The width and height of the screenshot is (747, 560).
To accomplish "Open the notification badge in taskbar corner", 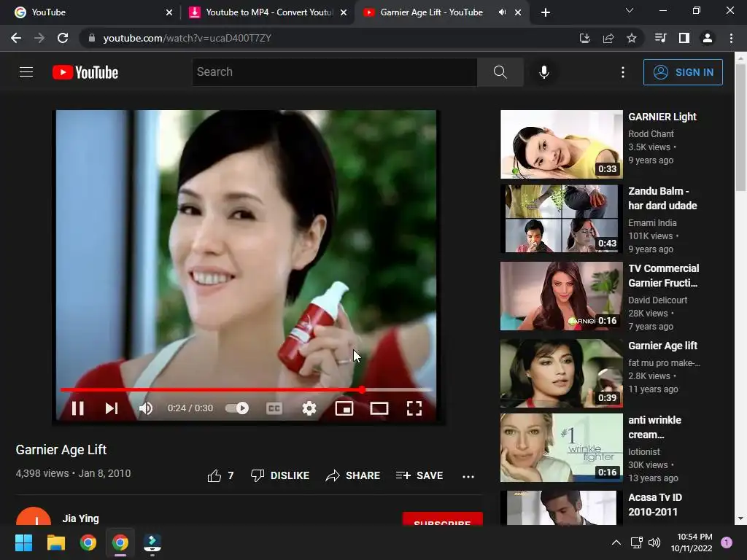I will 727,542.
